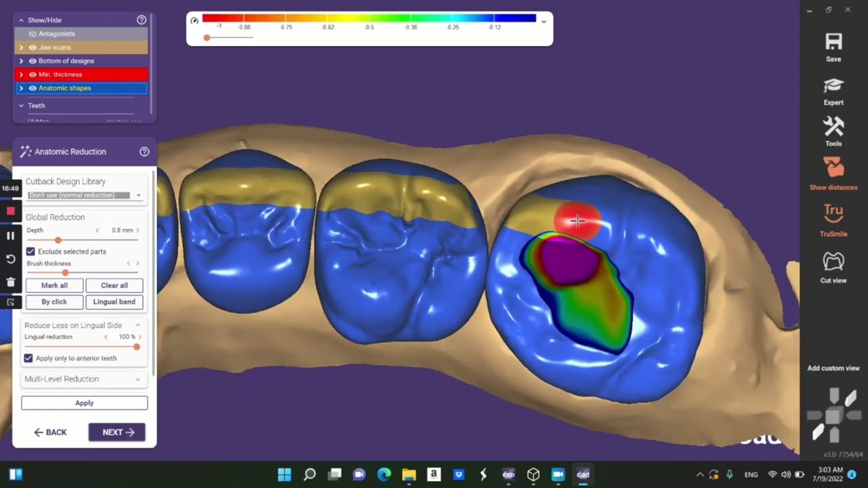Open the exo taskbar app
Screen dimensions: 868x488
508,474
